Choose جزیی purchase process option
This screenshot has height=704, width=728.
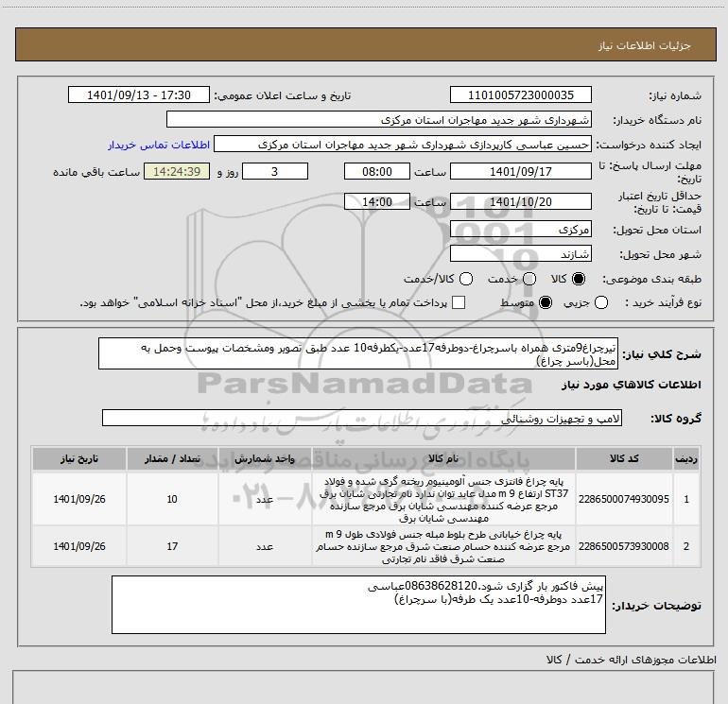click(601, 302)
